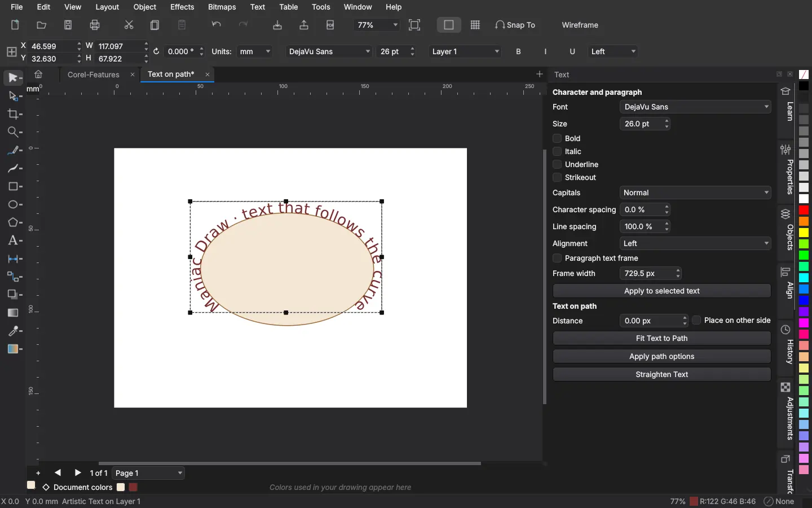This screenshot has height=508, width=812.
Task: Switch to the Corel-Features tab
Action: (x=94, y=75)
